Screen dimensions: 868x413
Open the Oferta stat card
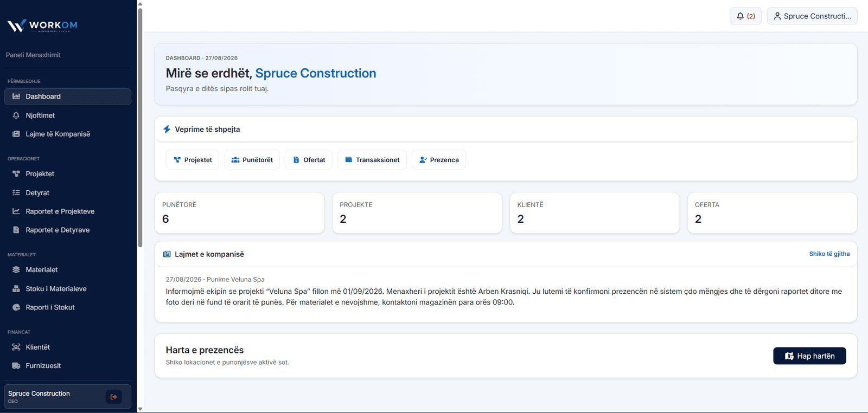(x=773, y=213)
